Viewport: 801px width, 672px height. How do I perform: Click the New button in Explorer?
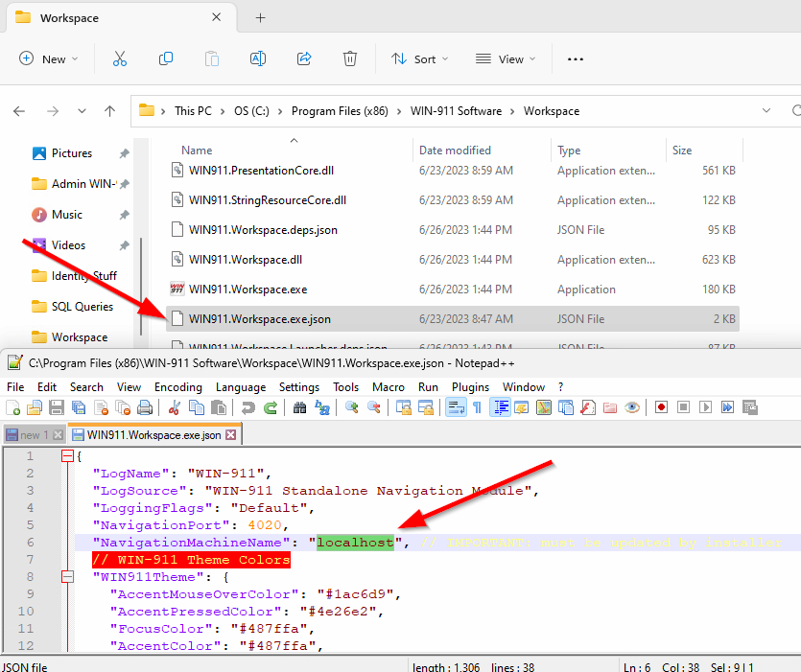(x=47, y=59)
